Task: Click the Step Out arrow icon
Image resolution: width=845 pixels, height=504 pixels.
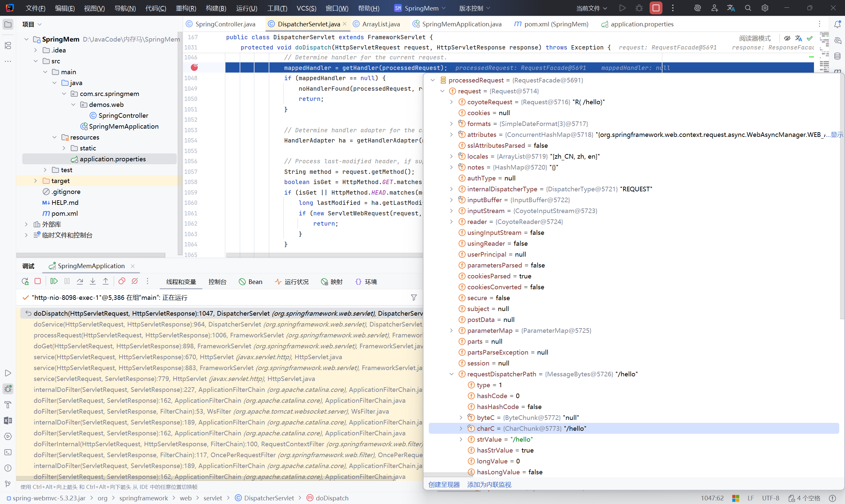Action: click(x=106, y=281)
